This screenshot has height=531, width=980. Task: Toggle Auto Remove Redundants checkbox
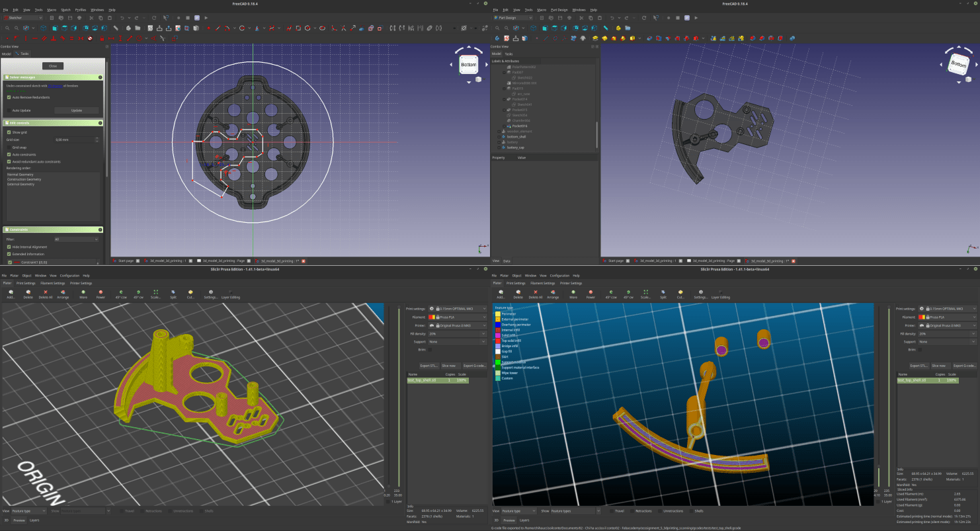coord(9,97)
